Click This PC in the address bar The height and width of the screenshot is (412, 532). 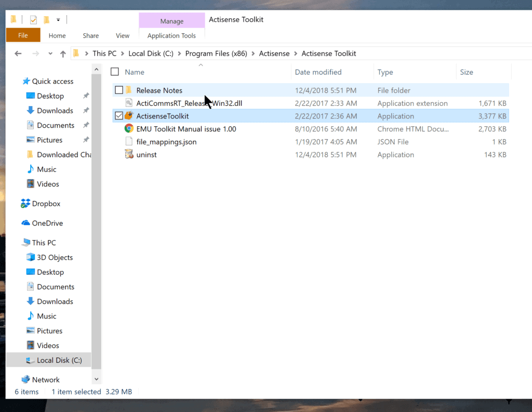(x=104, y=54)
